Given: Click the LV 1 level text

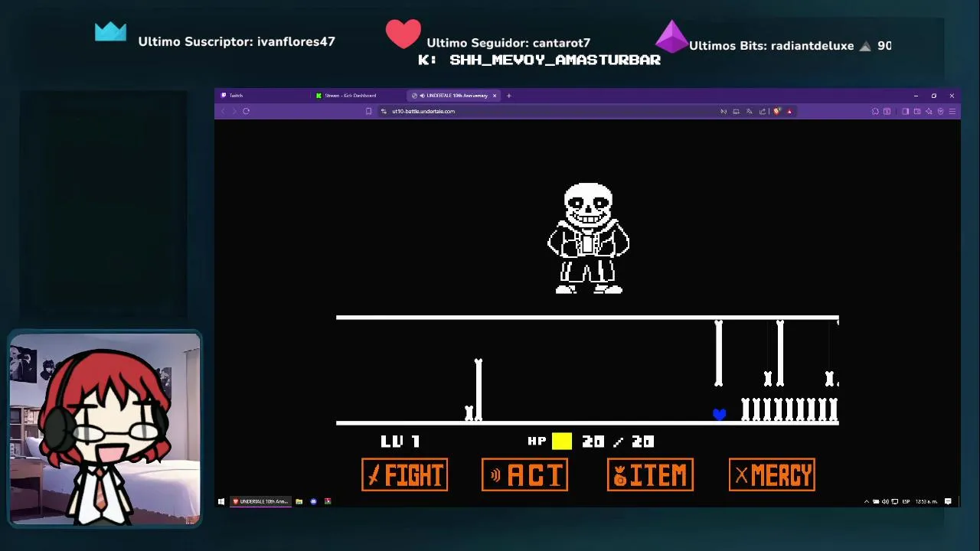Looking at the screenshot, I should [400, 441].
